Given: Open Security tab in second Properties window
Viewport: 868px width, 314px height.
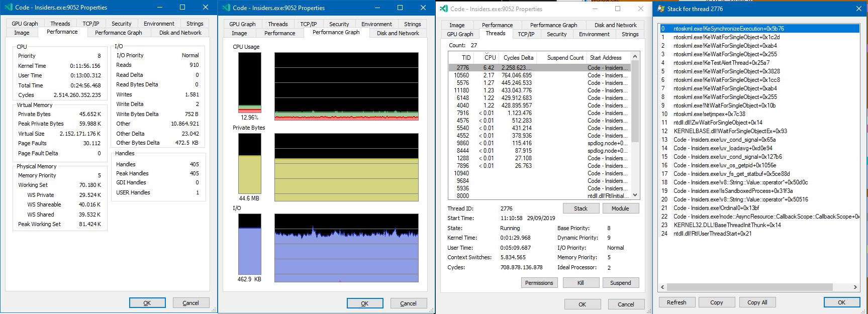Looking at the screenshot, I should [x=339, y=24].
